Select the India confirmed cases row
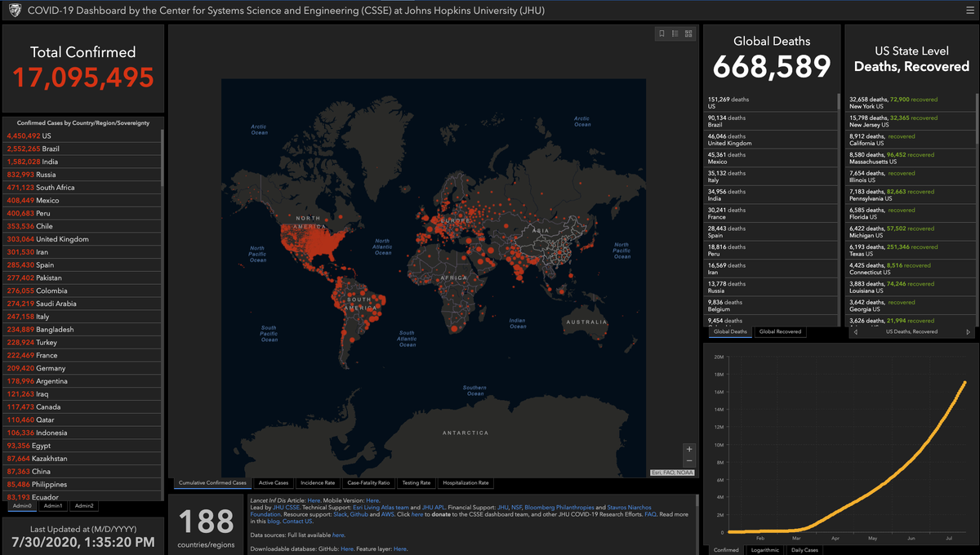 [82, 162]
